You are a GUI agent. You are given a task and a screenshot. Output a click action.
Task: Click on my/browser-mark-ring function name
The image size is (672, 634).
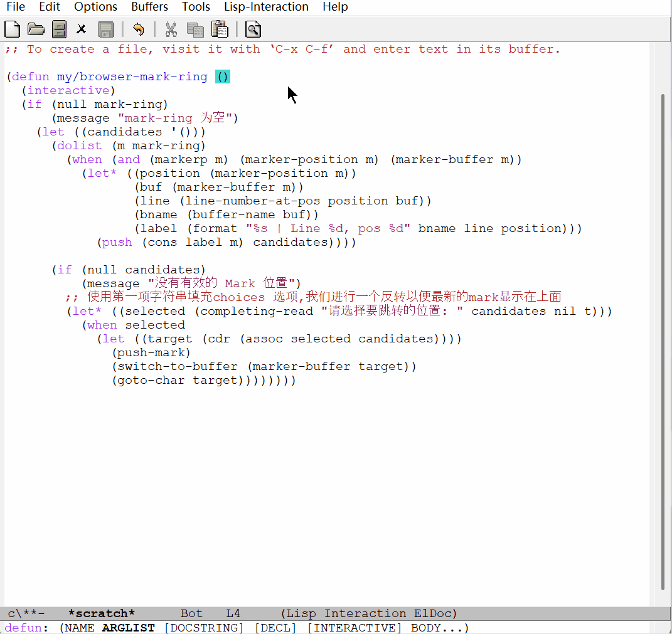click(x=132, y=77)
